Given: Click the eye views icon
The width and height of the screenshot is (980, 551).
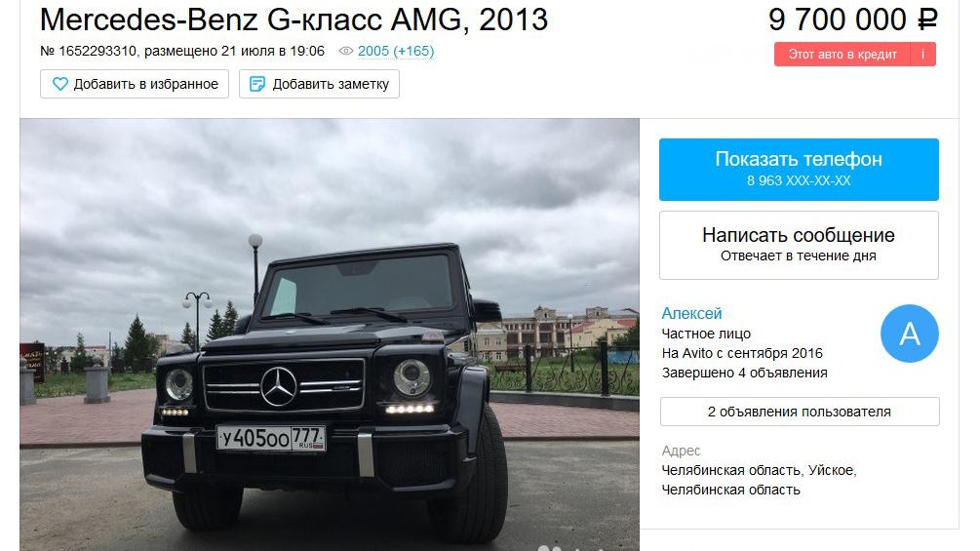Looking at the screenshot, I should tap(345, 52).
